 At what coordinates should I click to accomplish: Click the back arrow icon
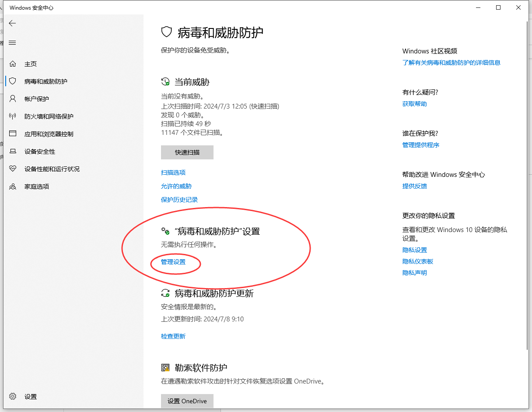pyautogui.click(x=12, y=23)
